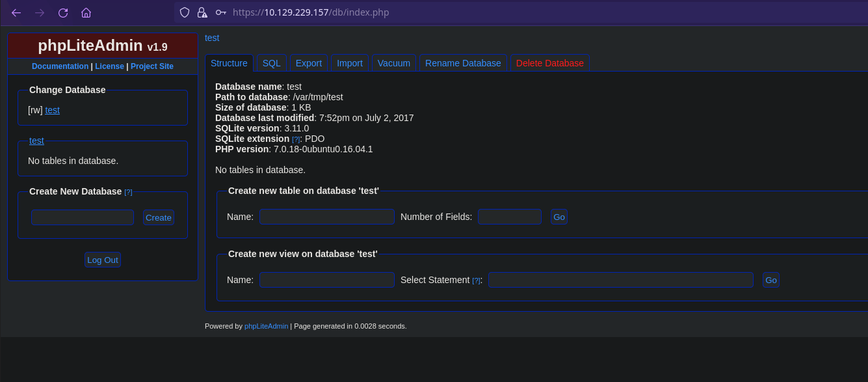Open help [?] beside SQLite extension
Screen dimensions: 868x382
pyautogui.click(x=296, y=139)
